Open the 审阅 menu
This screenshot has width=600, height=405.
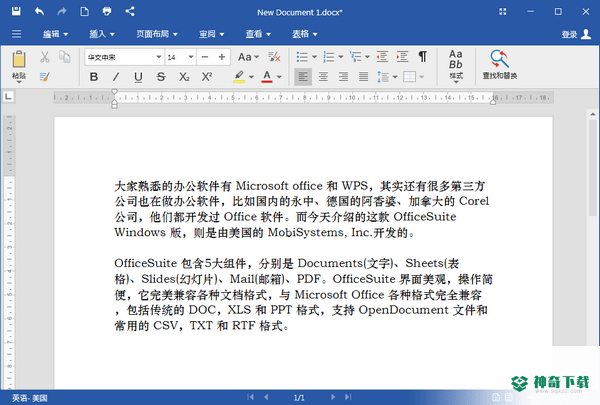(x=211, y=34)
